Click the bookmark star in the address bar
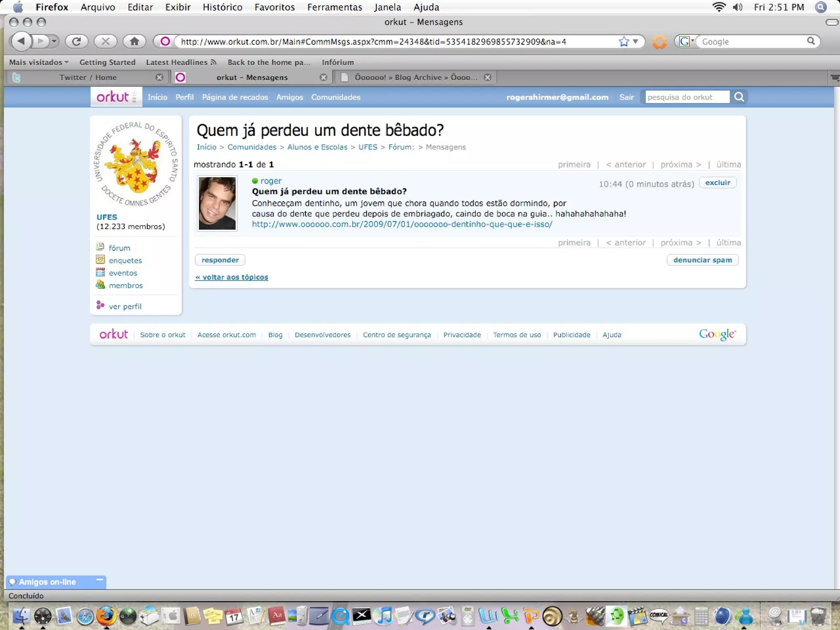This screenshot has height=630, width=840. pos(623,41)
